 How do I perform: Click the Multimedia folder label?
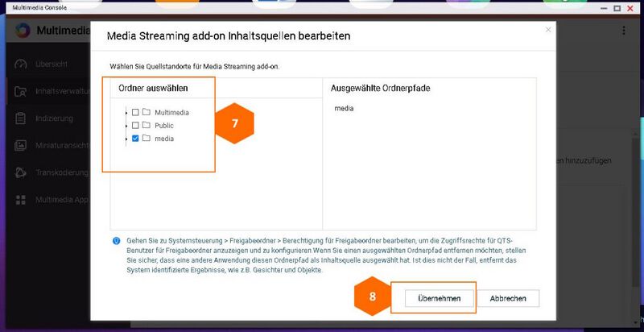(x=171, y=112)
